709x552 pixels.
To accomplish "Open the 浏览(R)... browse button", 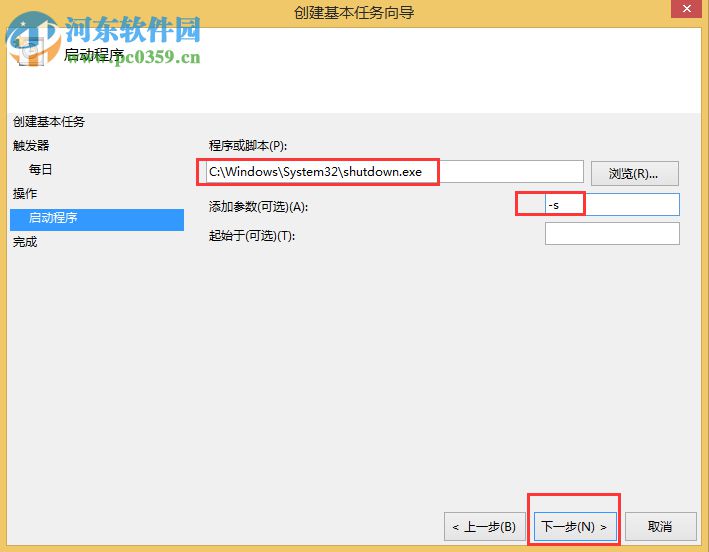I will [634, 174].
